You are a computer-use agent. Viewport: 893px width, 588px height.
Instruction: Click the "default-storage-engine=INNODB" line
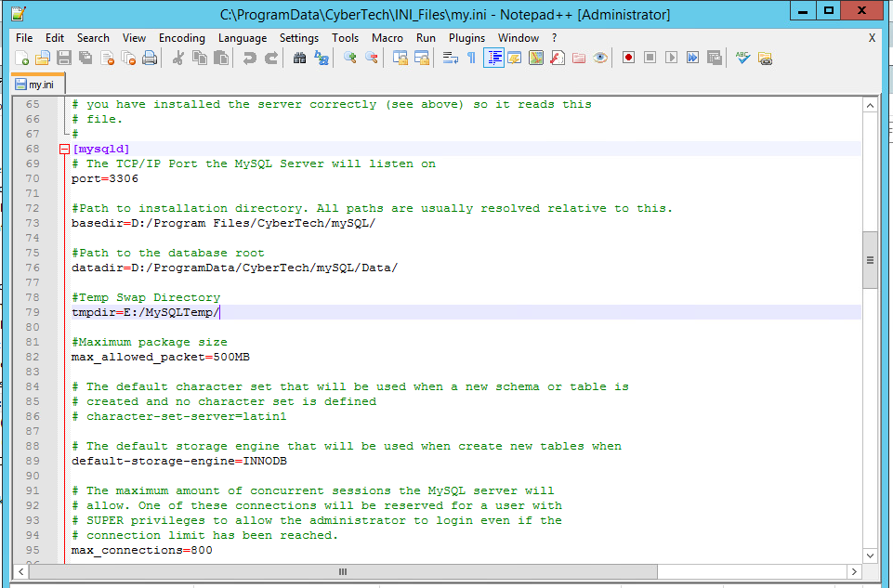(x=178, y=461)
